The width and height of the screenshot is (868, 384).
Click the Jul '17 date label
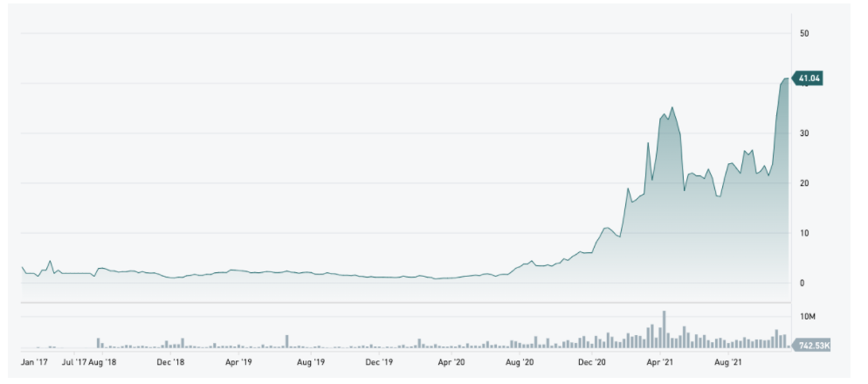coord(74,362)
